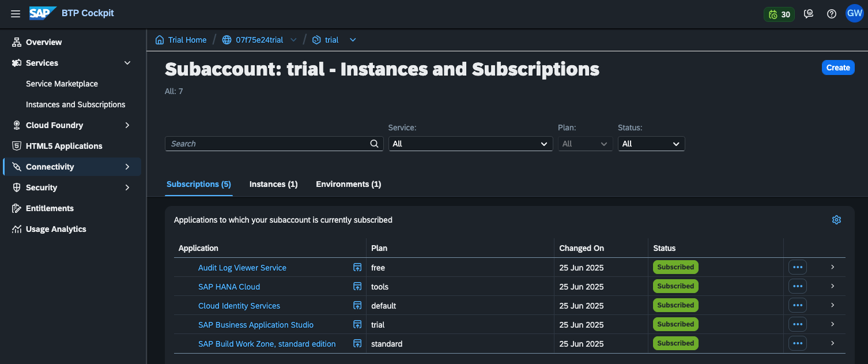Open 07f75e24trial breadcrumb dropdown arrow
Screen dimensions: 868x364
(293, 40)
